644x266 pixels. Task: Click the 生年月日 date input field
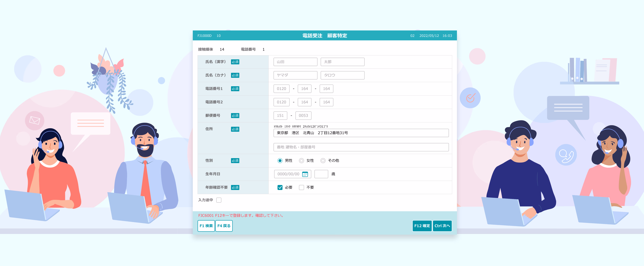click(x=292, y=174)
